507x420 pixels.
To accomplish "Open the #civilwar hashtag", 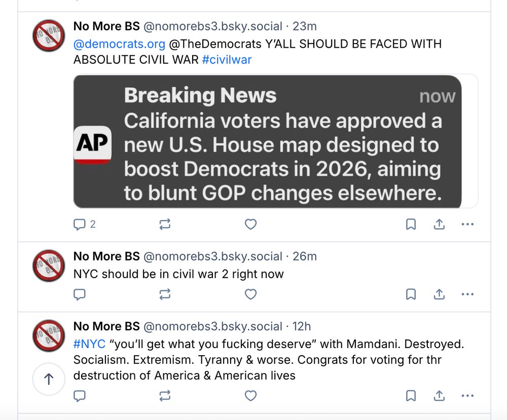I will click(x=227, y=60).
